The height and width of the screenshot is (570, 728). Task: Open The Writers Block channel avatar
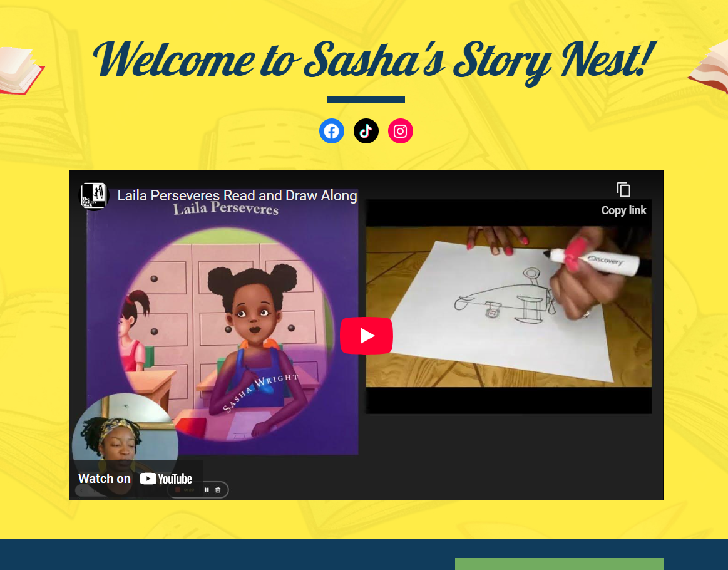(x=95, y=195)
